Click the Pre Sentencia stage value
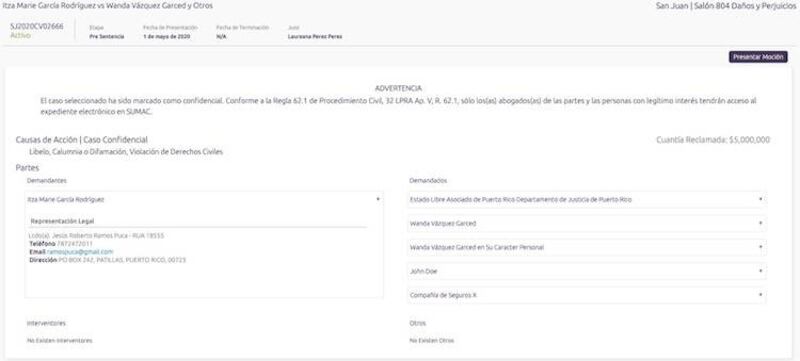Viewport: 800px width, 361px height. point(107,37)
